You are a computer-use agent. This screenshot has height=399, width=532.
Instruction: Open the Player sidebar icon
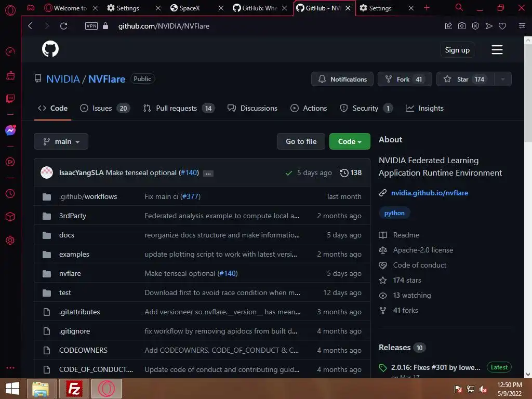pyautogui.click(x=10, y=162)
